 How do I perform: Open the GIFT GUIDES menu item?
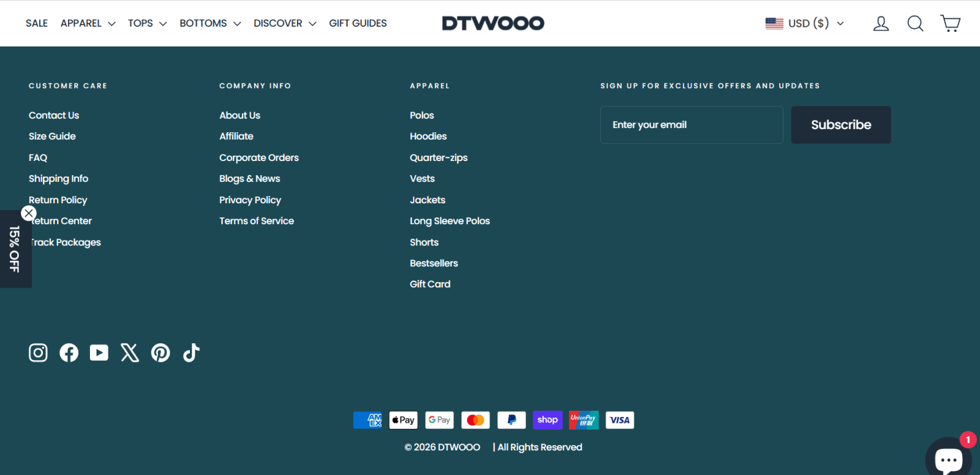point(358,23)
